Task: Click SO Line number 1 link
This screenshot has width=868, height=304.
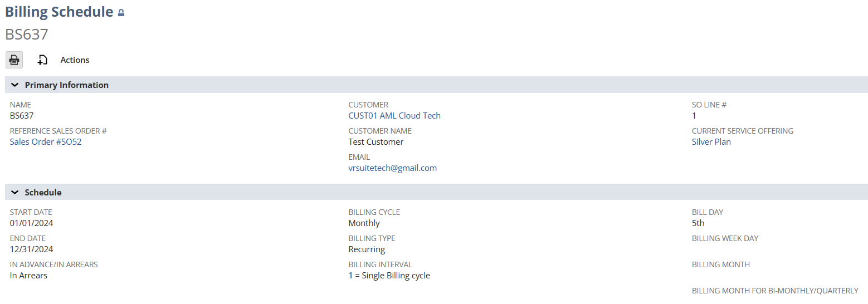Action: pos(694,116)
